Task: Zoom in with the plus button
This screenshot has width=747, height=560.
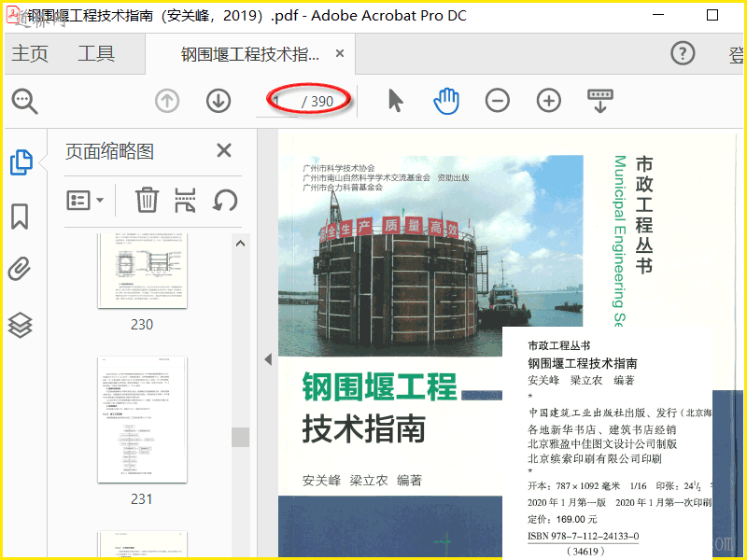Action: click(x=549, y=101)
